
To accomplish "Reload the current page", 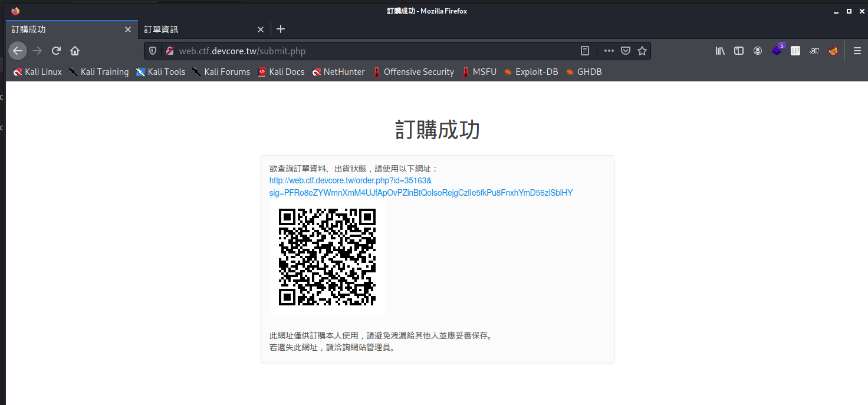I will coord(56,51).
